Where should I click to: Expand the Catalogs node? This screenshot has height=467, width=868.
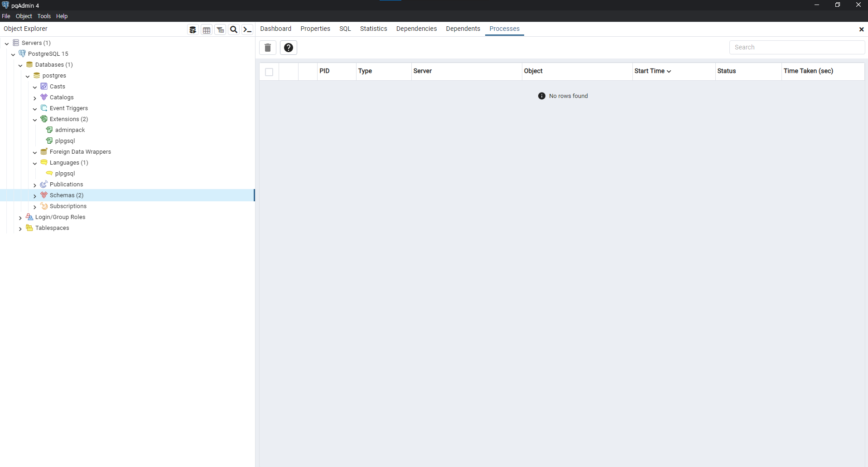pyautogui.click(x=35, y=98)
